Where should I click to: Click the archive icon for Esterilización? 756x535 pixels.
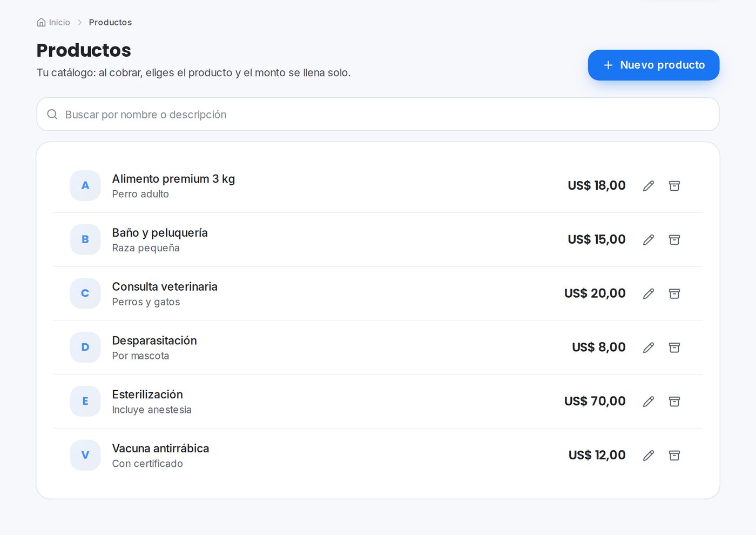tap(674, 402)
